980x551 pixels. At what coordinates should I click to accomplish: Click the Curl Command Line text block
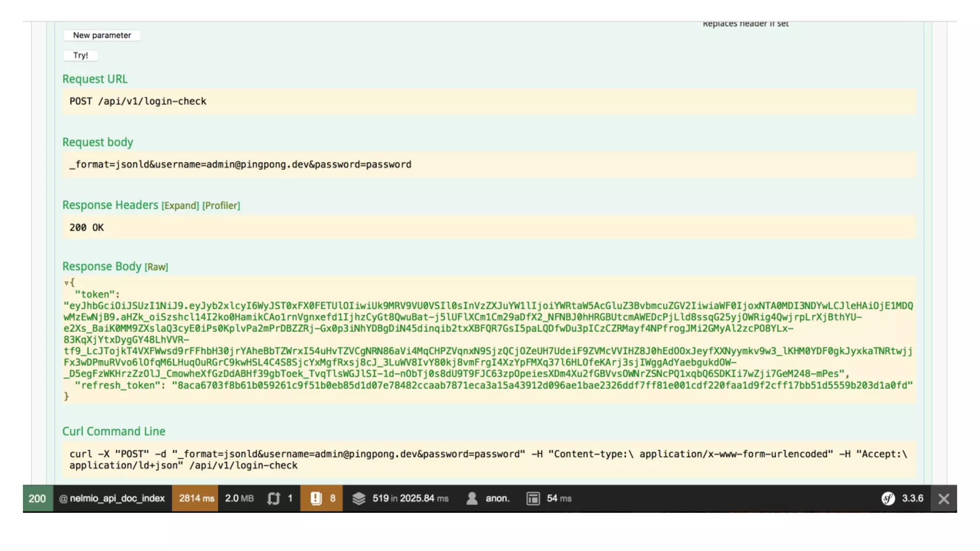(488, 460)
